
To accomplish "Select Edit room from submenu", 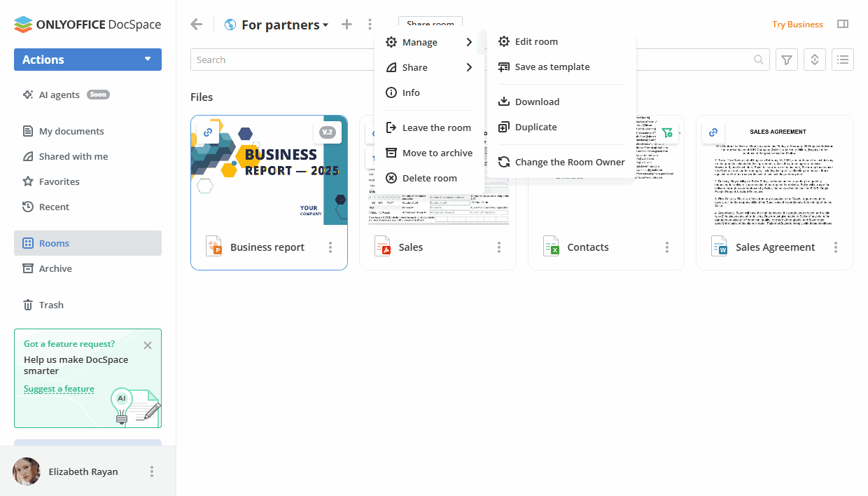I will [x=536, y=41].
